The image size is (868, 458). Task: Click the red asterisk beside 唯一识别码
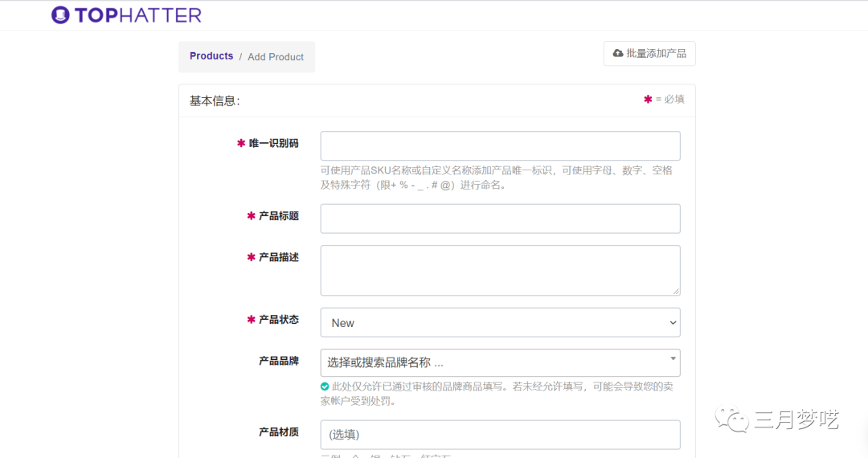coord(241,143)
